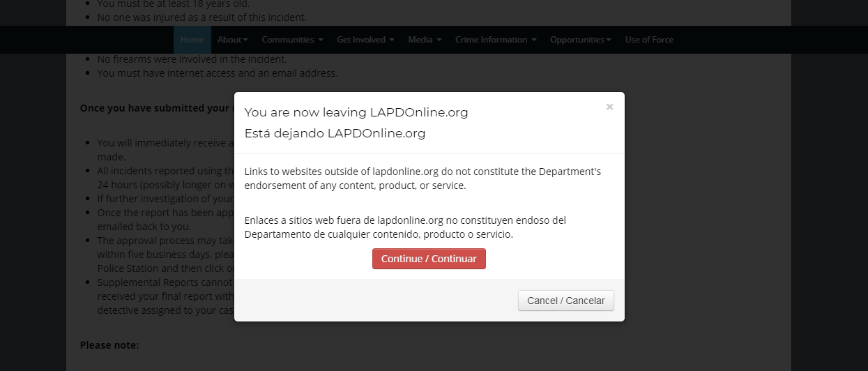Click the English endorsement disclaimer paragraph
This screenshot has height=371, width=868.
tap(422, 179)
